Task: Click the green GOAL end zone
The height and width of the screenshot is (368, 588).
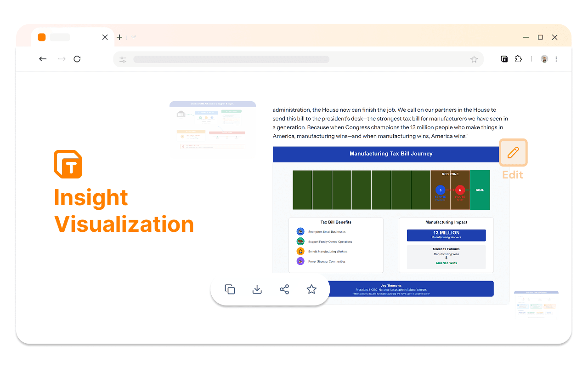Action: (480, 190)
